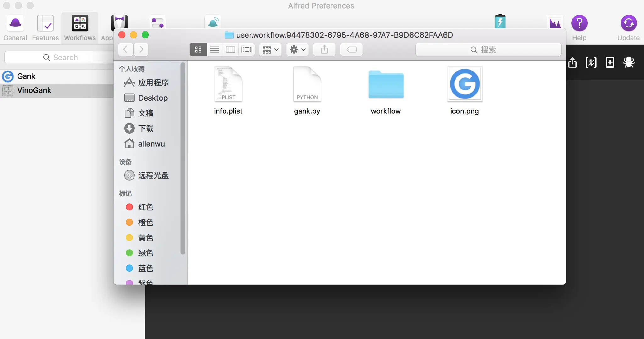Select the VinoGank workflow in Alfred list
The image size is (644, 339).
[57, 90]
